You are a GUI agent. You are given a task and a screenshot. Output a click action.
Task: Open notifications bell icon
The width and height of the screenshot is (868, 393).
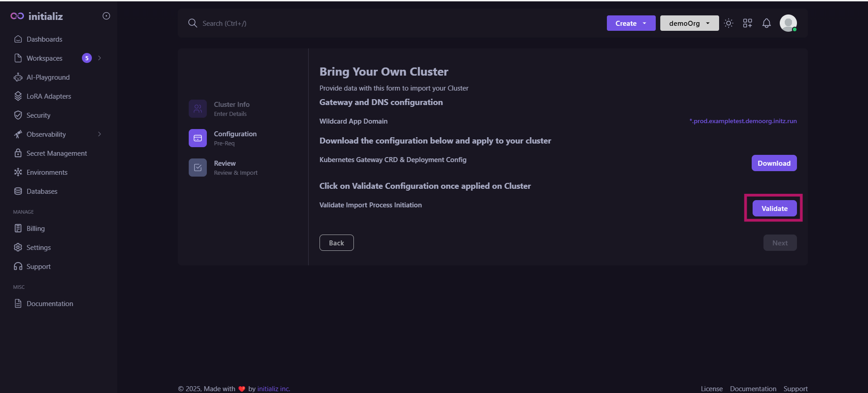[x=767, y=23]
